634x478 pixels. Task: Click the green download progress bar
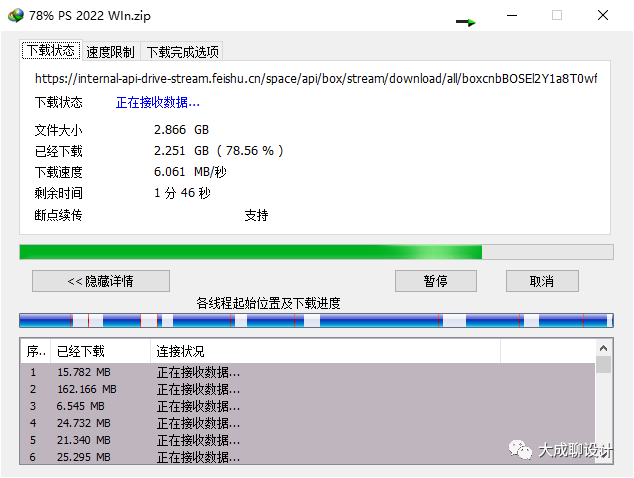coord(316,252)
